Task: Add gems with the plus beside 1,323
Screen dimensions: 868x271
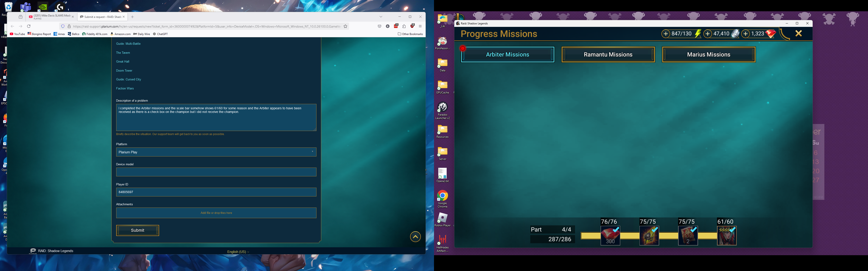Action: point(746,34)
